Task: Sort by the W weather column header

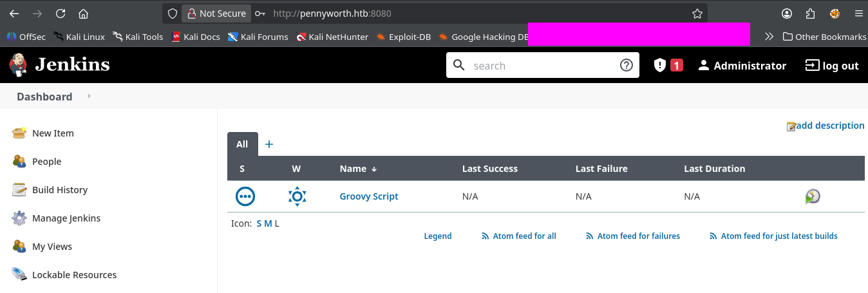Action: tap(296, 169)
